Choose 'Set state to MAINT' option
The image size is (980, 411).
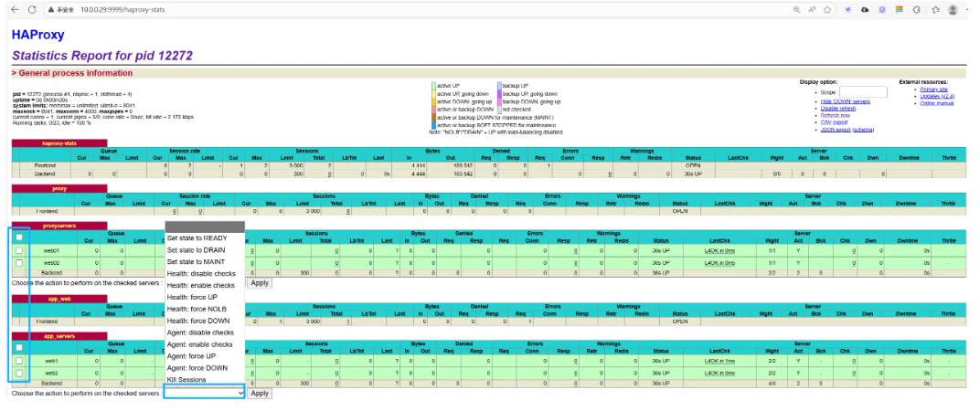[197, 261]
